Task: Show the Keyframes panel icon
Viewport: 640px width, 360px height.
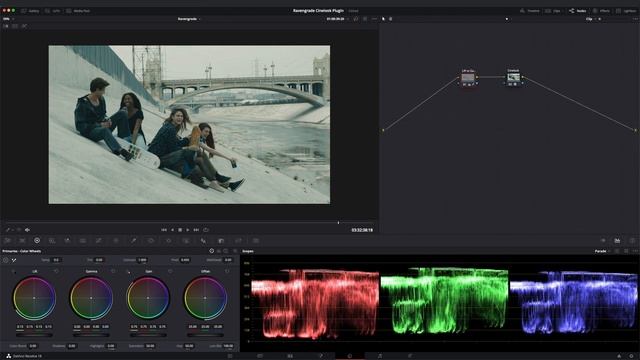Action: tap(603, 241)
